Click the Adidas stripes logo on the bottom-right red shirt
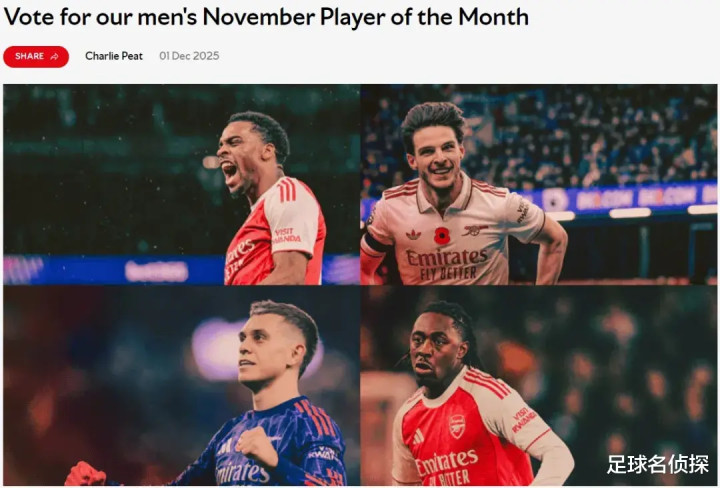The image size is (720, 488). point(419,437)
